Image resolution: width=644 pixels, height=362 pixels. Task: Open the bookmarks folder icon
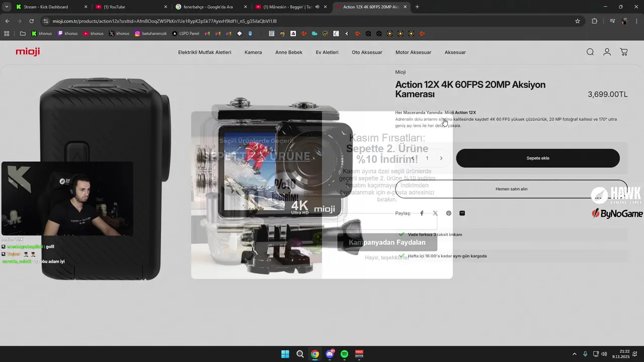(x=23, y=34)
